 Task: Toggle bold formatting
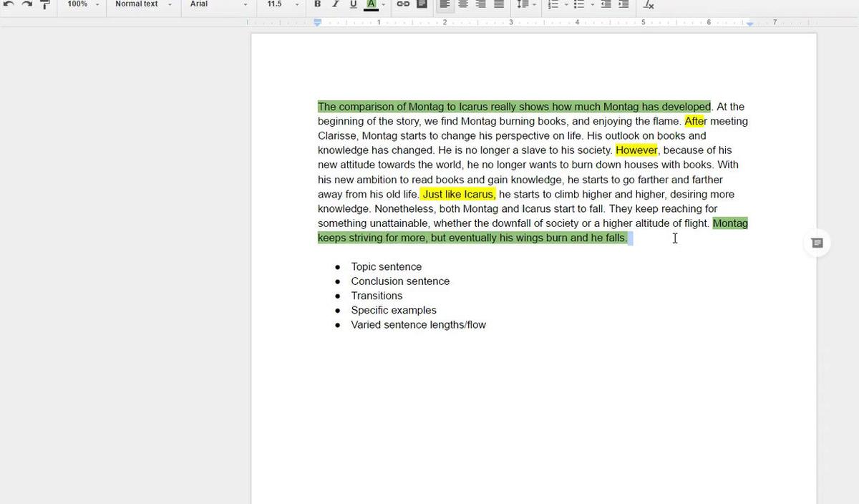click(x=318, y=4)
